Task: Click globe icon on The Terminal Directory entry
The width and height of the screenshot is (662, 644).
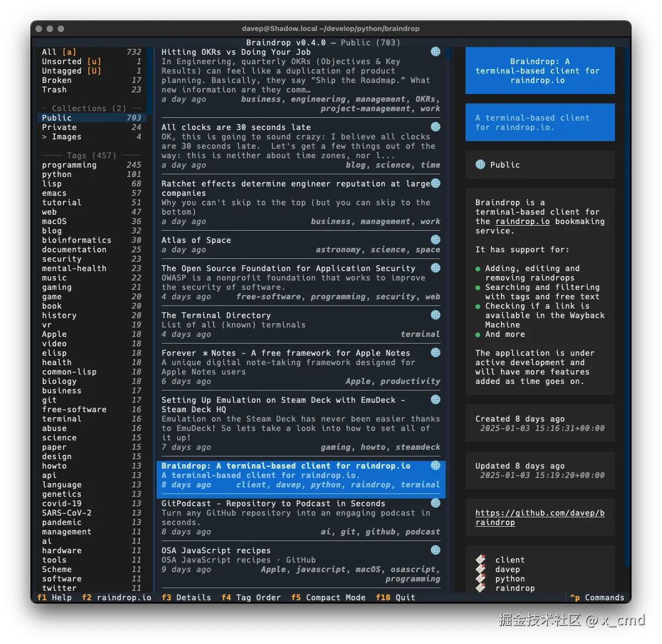Action: click(x=435, y=315)
